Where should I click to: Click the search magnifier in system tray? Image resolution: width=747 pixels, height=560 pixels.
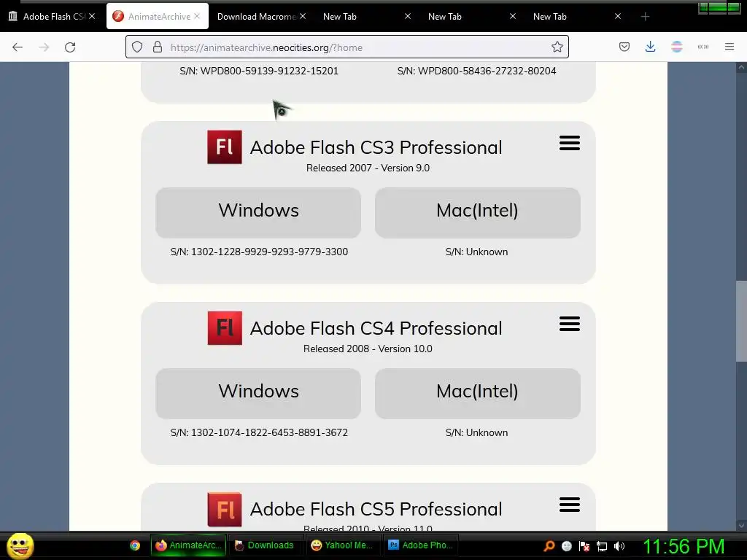549,546
